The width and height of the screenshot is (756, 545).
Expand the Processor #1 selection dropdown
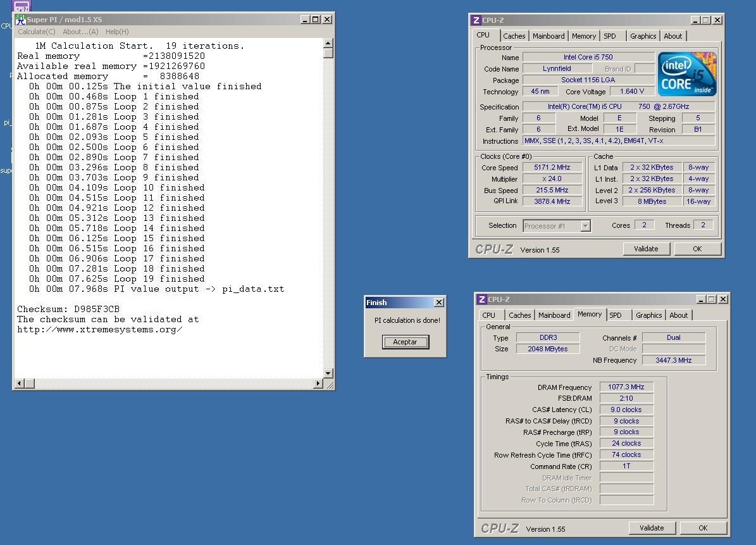point(585,226)
